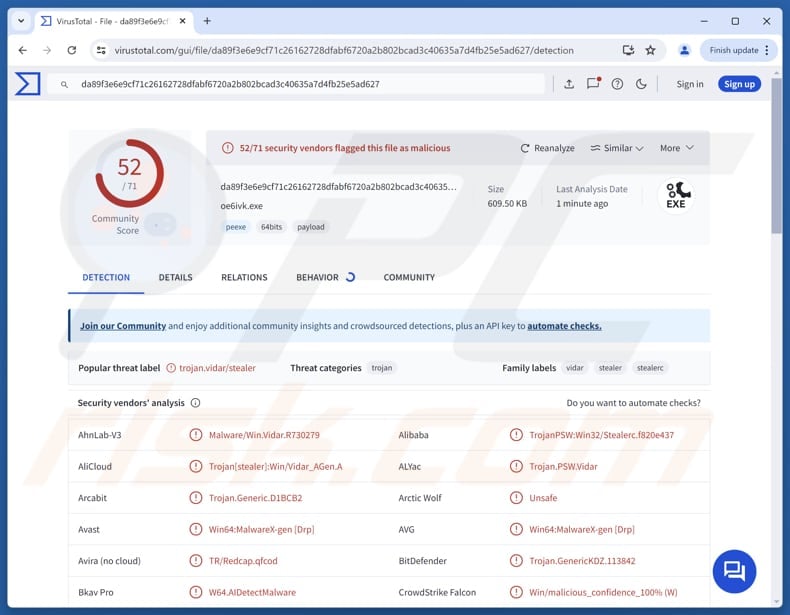Click TrojanPSW:Win32/Stealerc.f820e437 detection text

602,435
